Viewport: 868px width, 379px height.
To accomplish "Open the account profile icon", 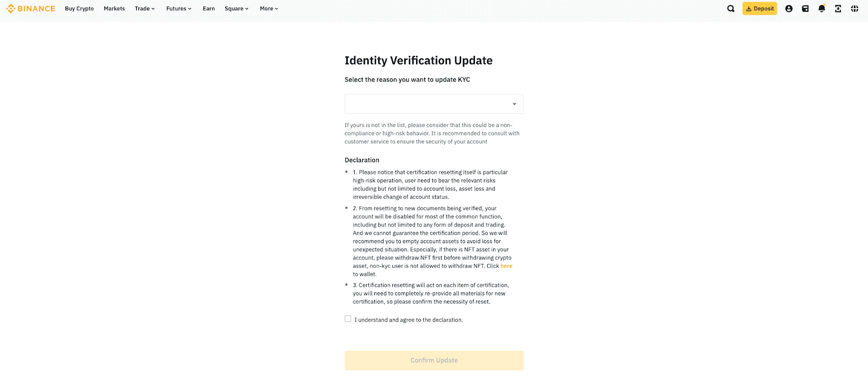I will click(789, 9).
